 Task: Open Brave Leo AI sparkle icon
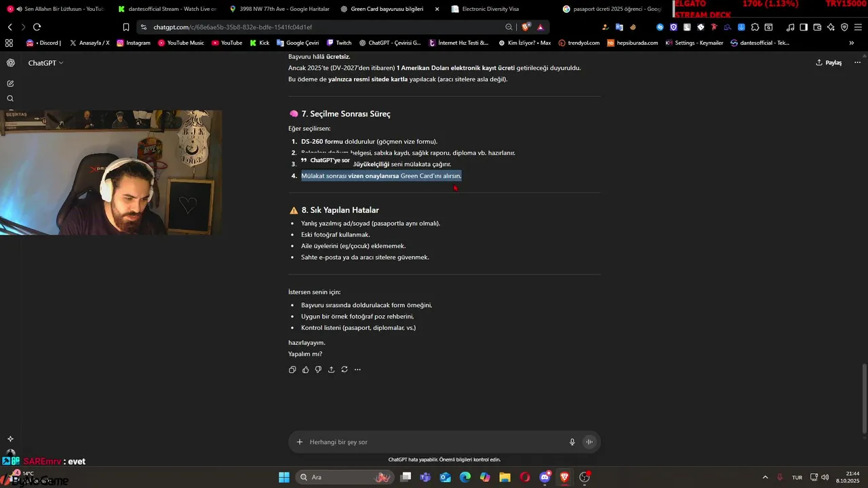831,27
